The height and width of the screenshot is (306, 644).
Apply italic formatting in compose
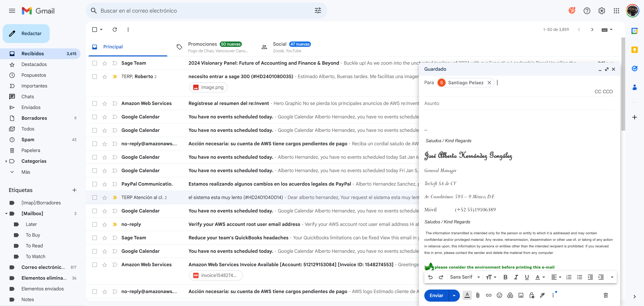(x=516, y=277)
